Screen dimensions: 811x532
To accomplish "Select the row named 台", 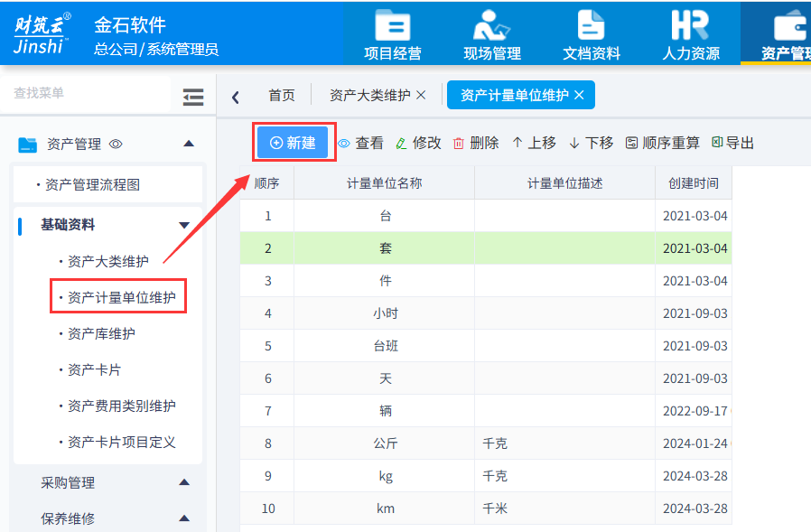I will 486,216.
